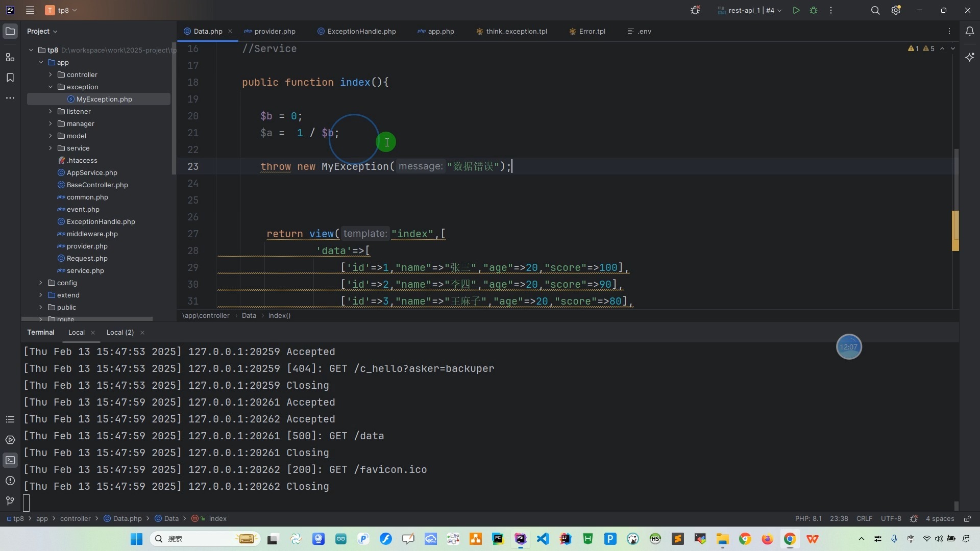This screenshot has height=551, width=980.
Task: Open IDE settings gear icon
Action: pyautogui.click(x=896, y=10)
